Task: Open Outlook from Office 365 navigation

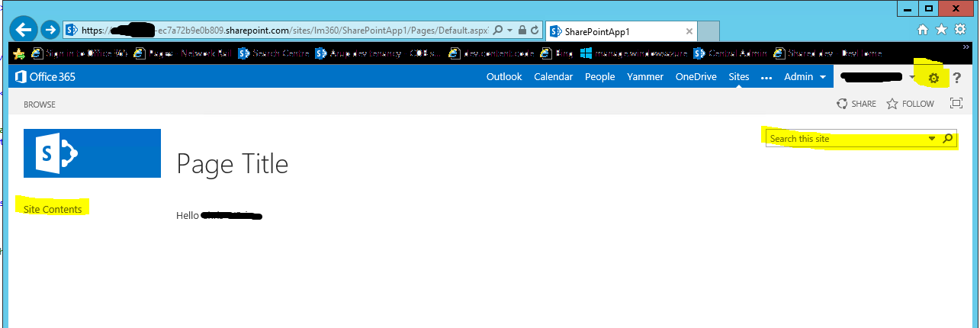Action: (504, 77)
